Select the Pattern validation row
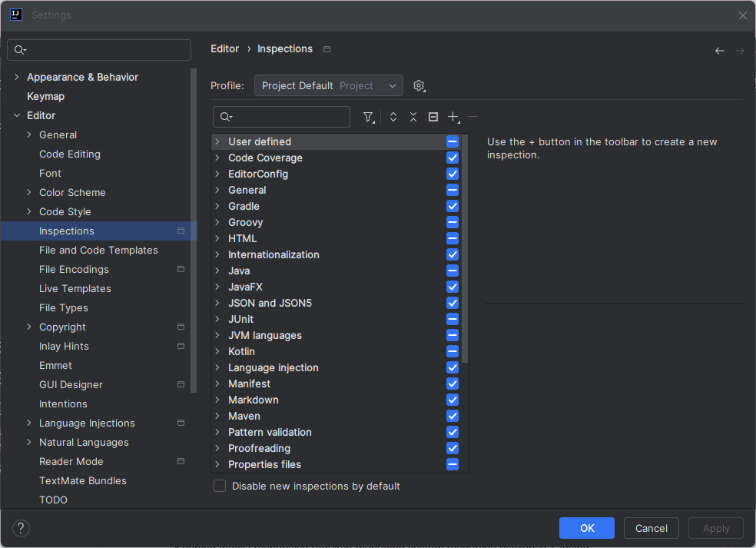Image resolution: width=756 pixels, height=548 pixels. 337,432
